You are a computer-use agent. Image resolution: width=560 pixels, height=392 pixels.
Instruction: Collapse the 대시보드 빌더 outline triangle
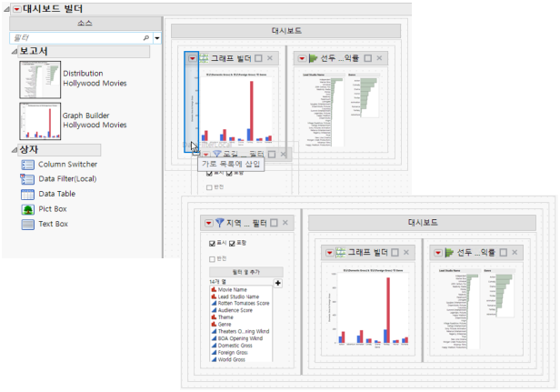coord(6,10)
